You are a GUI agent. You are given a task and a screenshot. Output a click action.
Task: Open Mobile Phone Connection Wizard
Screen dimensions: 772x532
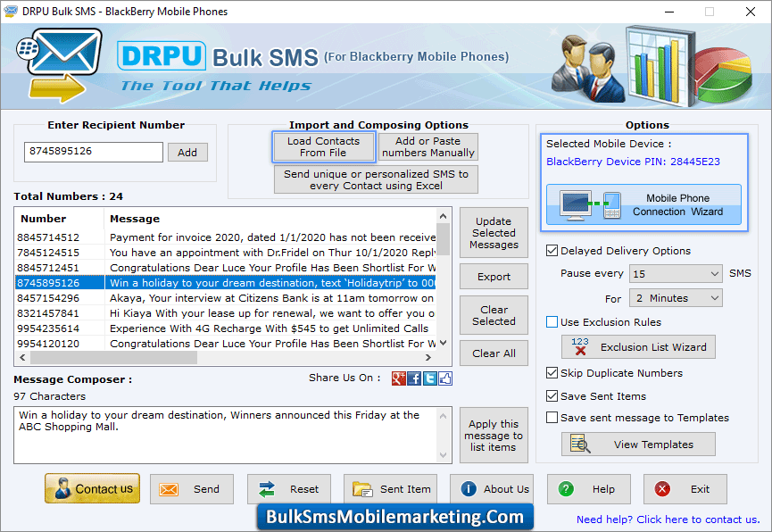point(643,204)
